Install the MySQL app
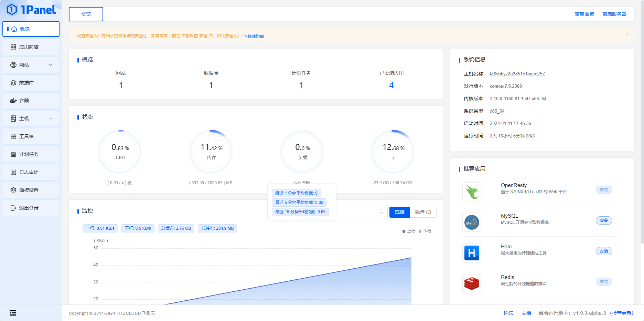The image size is (644, 321). [604, 220]
